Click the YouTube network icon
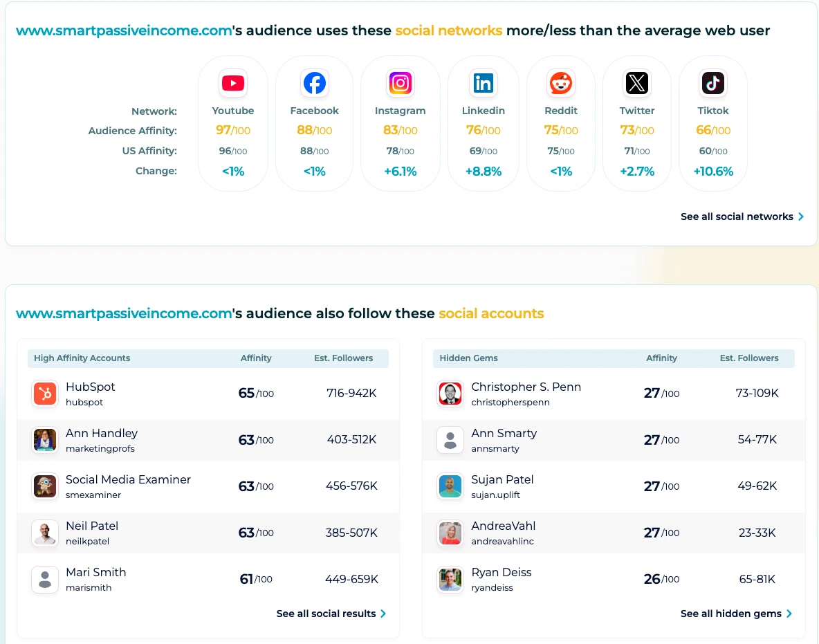 pos(233,84)
